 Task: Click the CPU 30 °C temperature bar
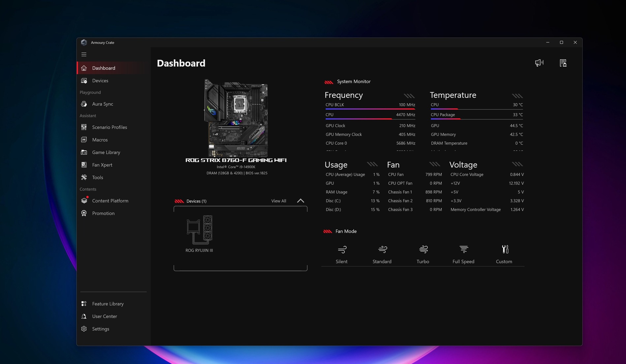[x=477, y=108]
